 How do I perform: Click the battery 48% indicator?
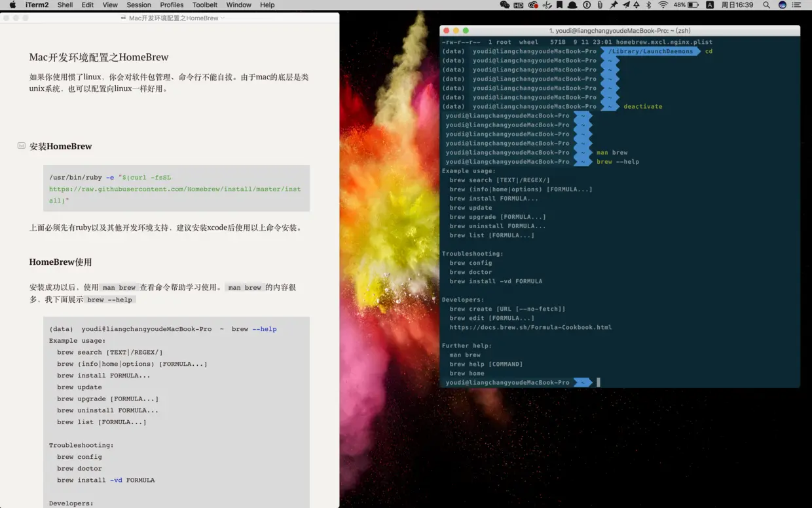click(686, 5)
